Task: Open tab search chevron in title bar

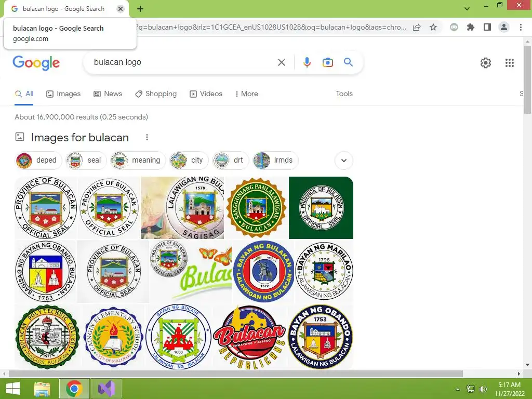Action: (467, 8)
